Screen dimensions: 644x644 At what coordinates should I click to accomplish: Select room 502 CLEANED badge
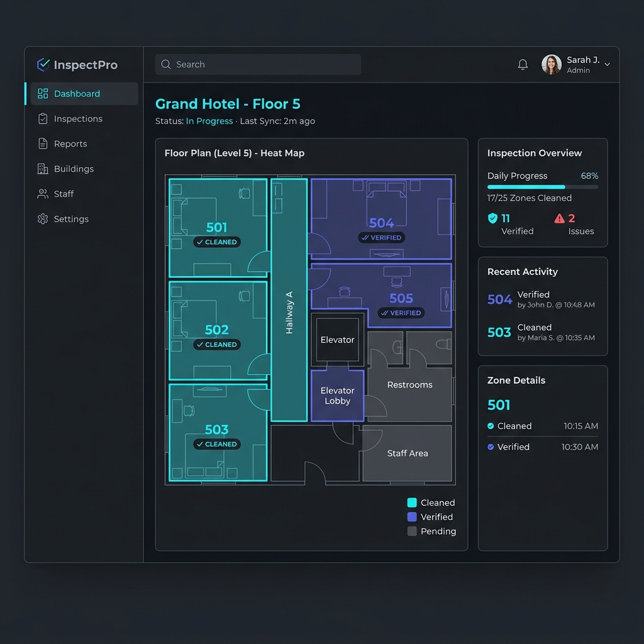[217, 345]
